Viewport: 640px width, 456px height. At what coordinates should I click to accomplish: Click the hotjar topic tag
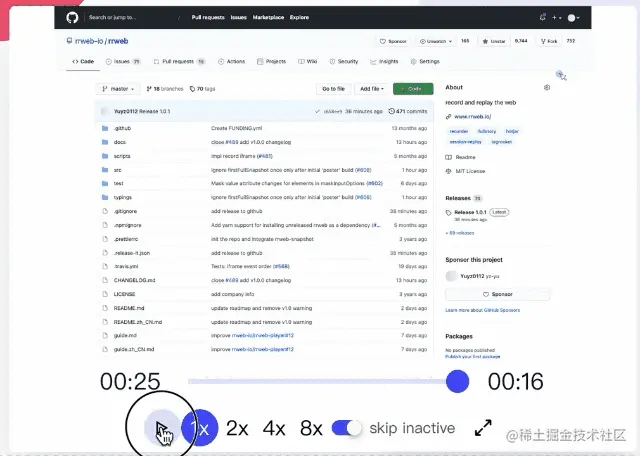(512, 131)
